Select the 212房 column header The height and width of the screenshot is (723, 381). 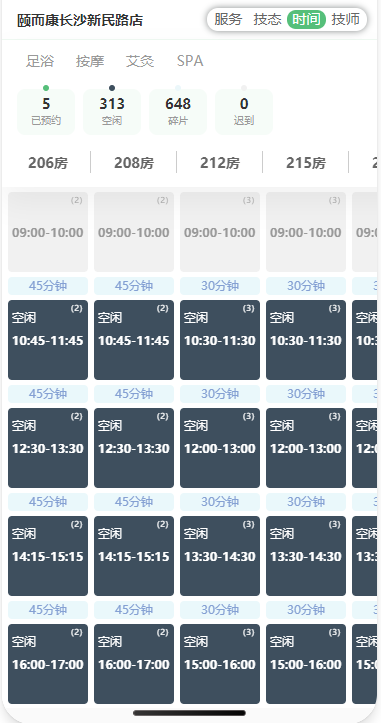pos(220,163)
